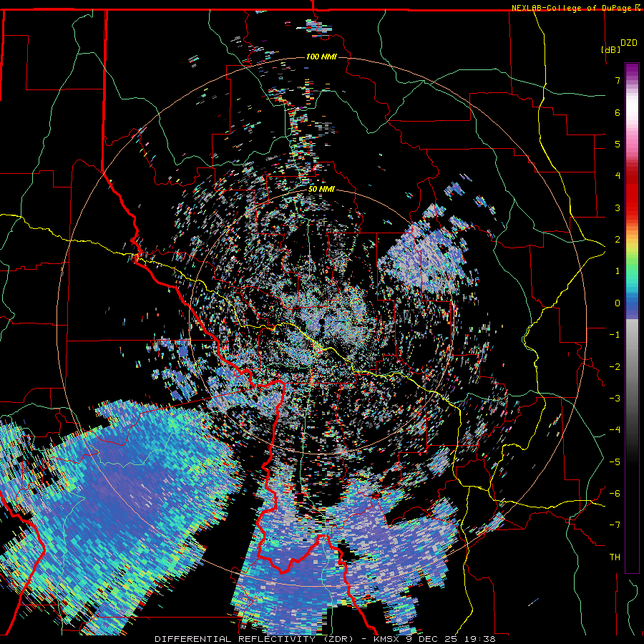Select the 4 dB scale tick label
Screen dimensions: 644x644
tap(618, 176)
